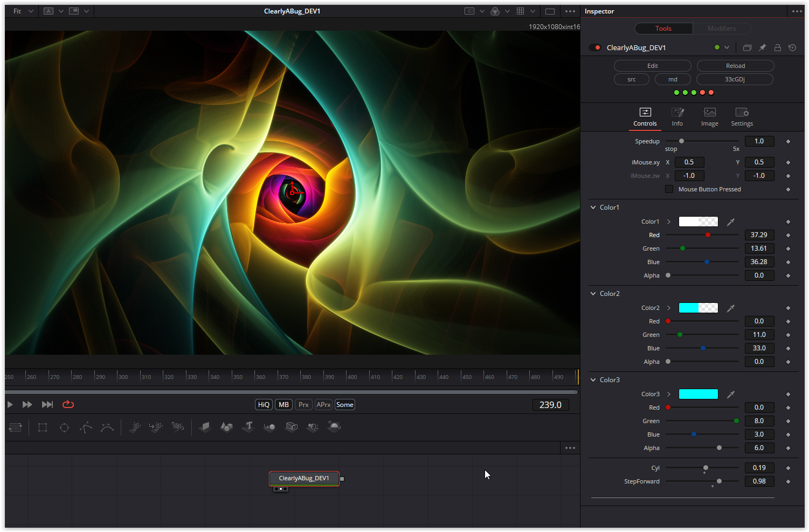The height and width of the screenshot is (532, 809).
Task: Add a Polygon mask from the toolbar
Action: pos(86,427)
